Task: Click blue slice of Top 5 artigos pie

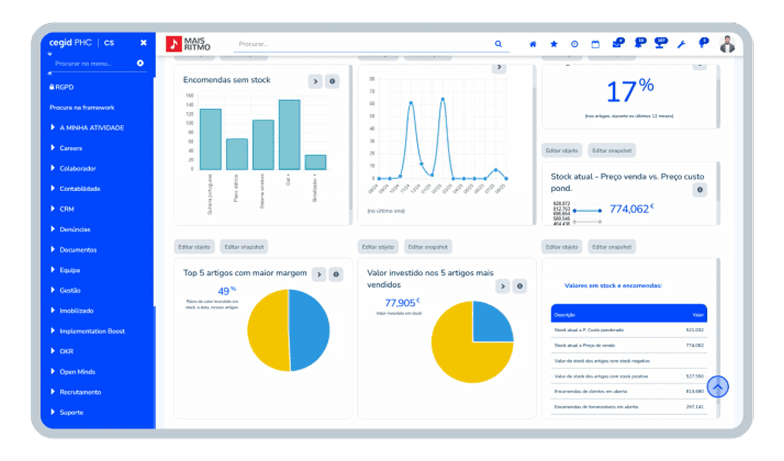Action: 310,330
